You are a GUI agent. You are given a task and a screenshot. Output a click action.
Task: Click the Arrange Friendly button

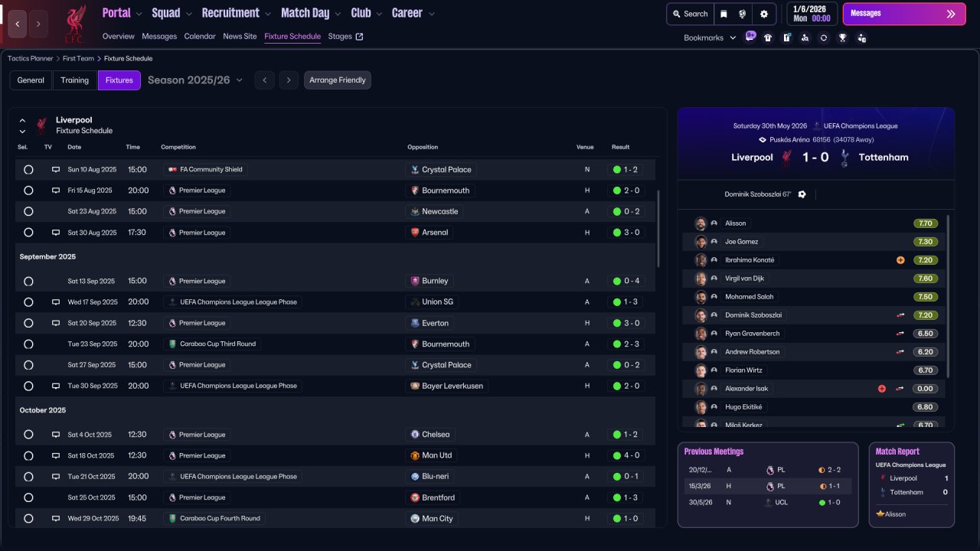[x=338, y=80]
